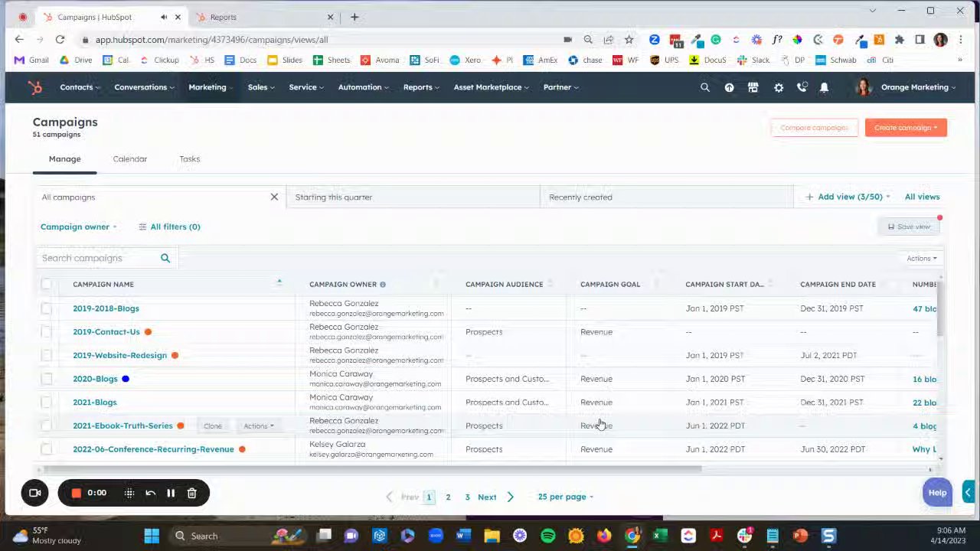
Task: Stop recording with the red square
Action: click(77, 493)
